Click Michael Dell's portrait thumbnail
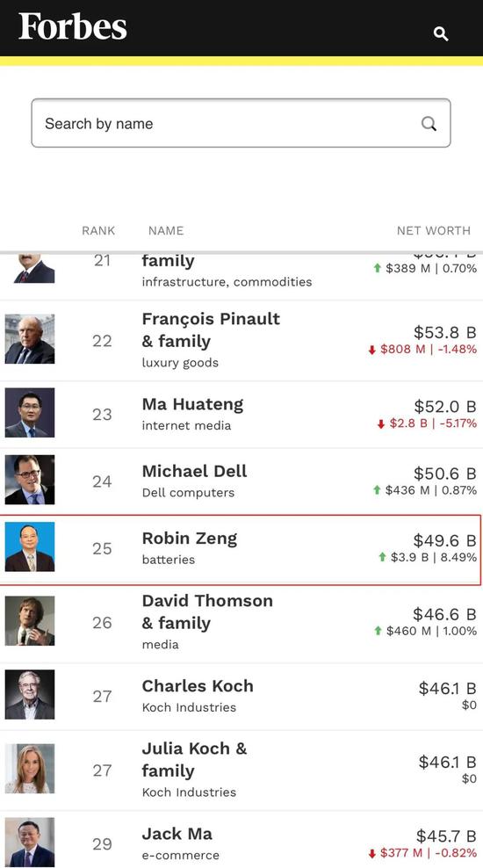The image size is (483, 868). [30, 480]
